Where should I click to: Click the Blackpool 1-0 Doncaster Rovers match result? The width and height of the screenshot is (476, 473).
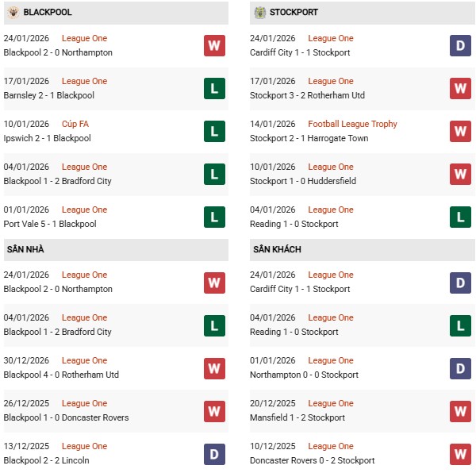click(x=66, y=417)
